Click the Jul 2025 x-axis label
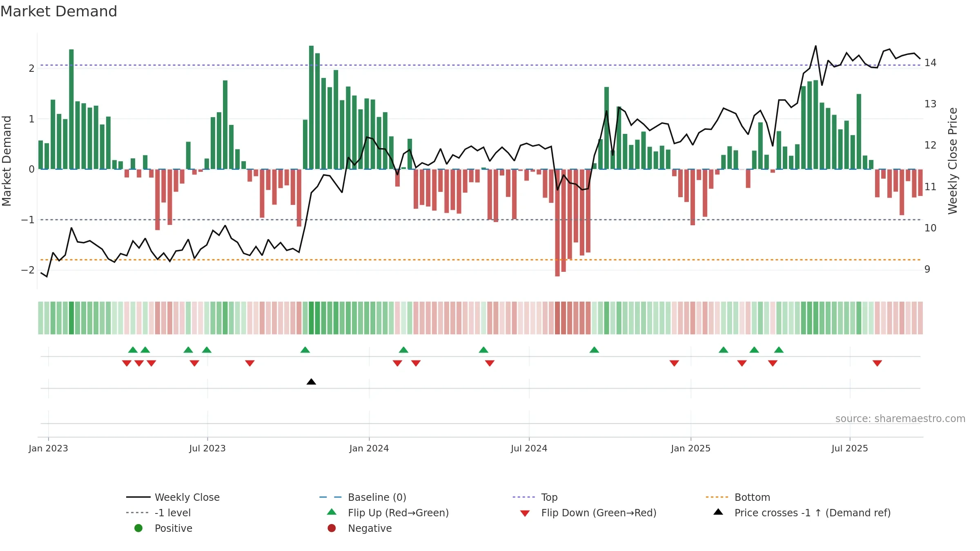Screen dimensions: 980x551 (x=850, y=448)
